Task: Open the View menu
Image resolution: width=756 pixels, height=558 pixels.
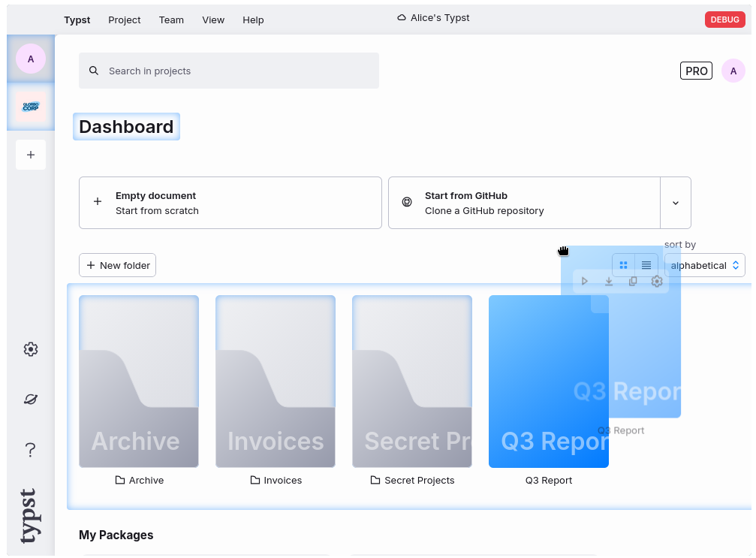Action: (213, 20)
